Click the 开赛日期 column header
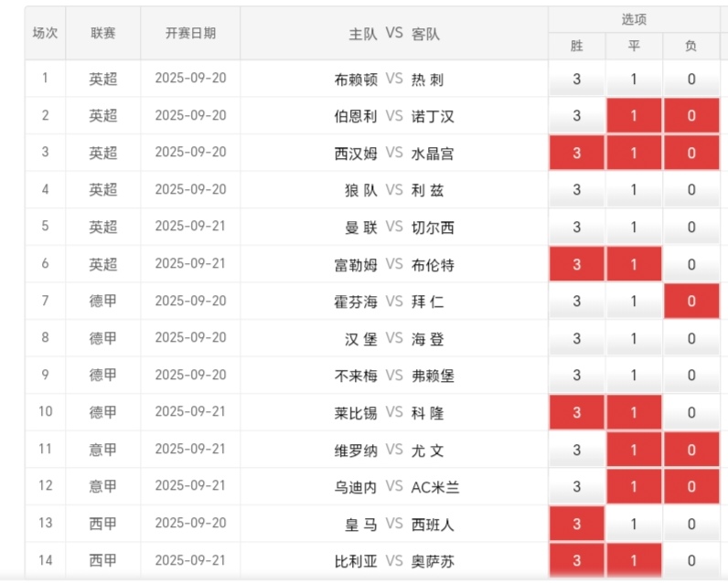Screen dimensions: 728x583 190,33
